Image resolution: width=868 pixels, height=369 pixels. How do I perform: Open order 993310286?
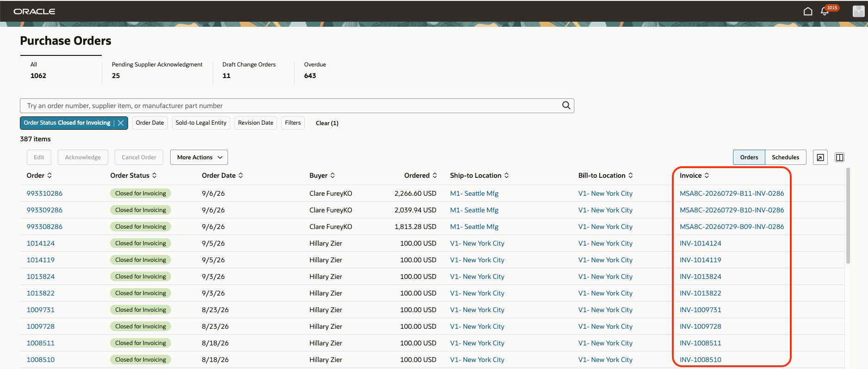[44, 194]
